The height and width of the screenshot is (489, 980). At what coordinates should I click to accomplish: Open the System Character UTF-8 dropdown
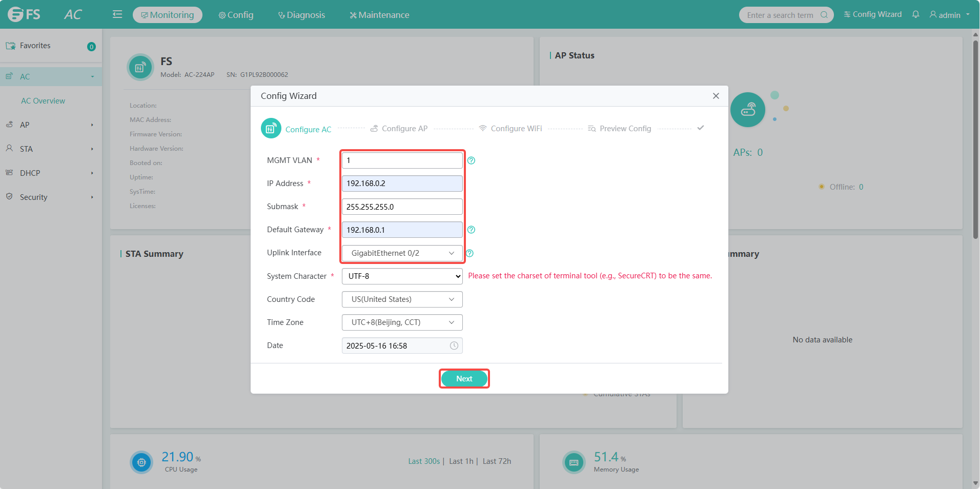click(402, 276)
